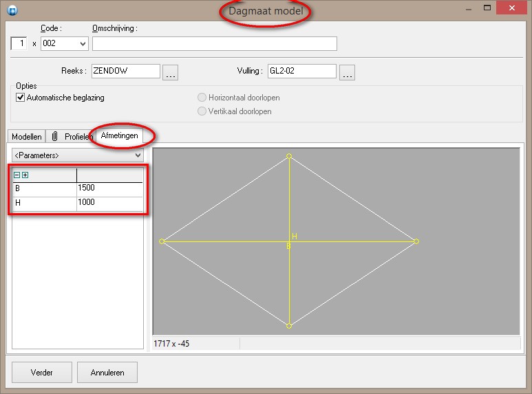Image resolution: width=532 pixels, height=394 pixels.
Task: Click the paperclip icon on the Profielen tab
Action: [x=54, y=136]
